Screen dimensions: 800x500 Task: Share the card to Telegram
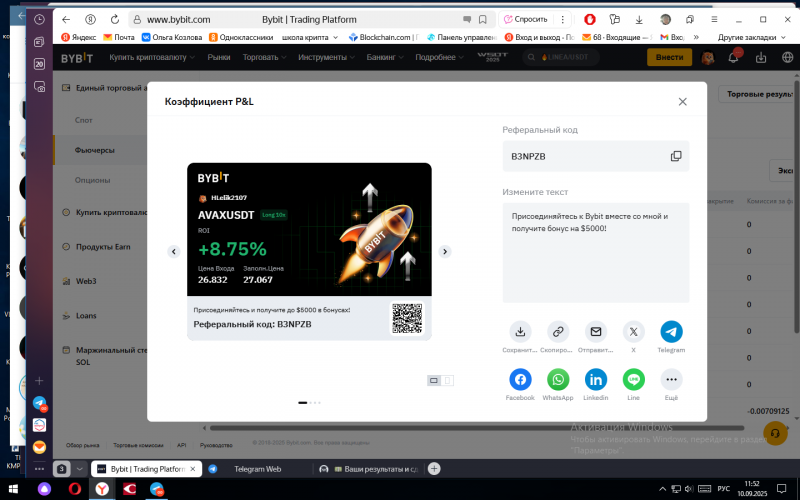tap(671, 332)
